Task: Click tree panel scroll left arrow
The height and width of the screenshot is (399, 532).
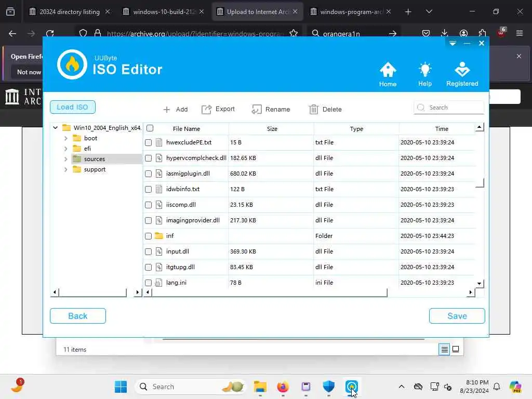Action: tap(55, 292)
